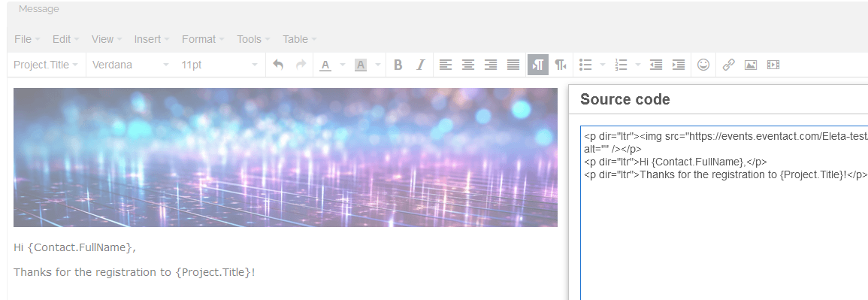Toggle justify alignment
Viewport: 868px width, 300px height.
pyautogui.click(x=513, y=65)
